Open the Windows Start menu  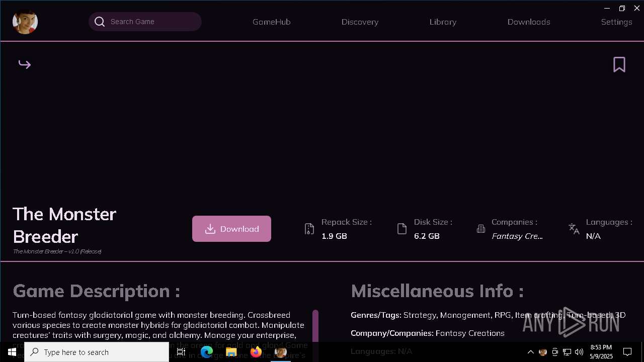pos(12,352)
